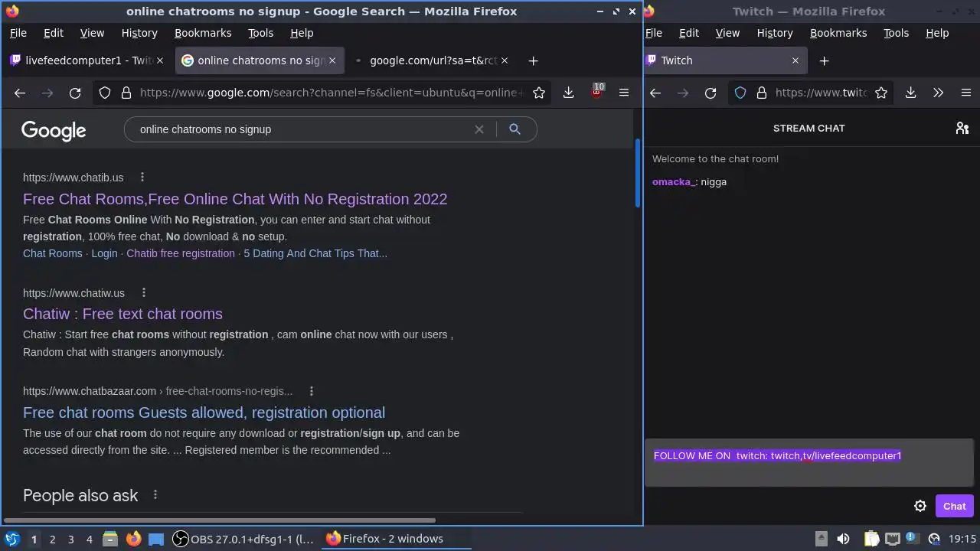Click the 5 Dating And Chat Tips sitelink
The height and width of the screenshot is (551, 980).
pyautogui.click(x=315, y=253)
